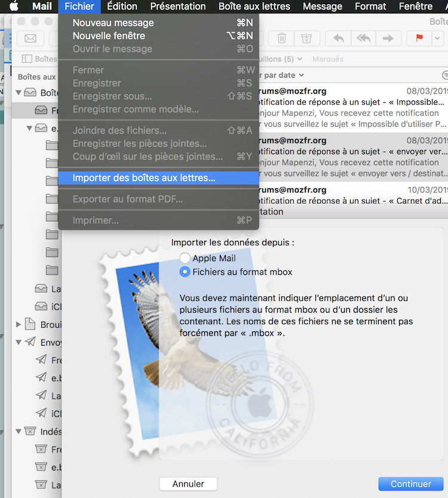Click the Annuler button
448x498 pixels.
[188, 484]
